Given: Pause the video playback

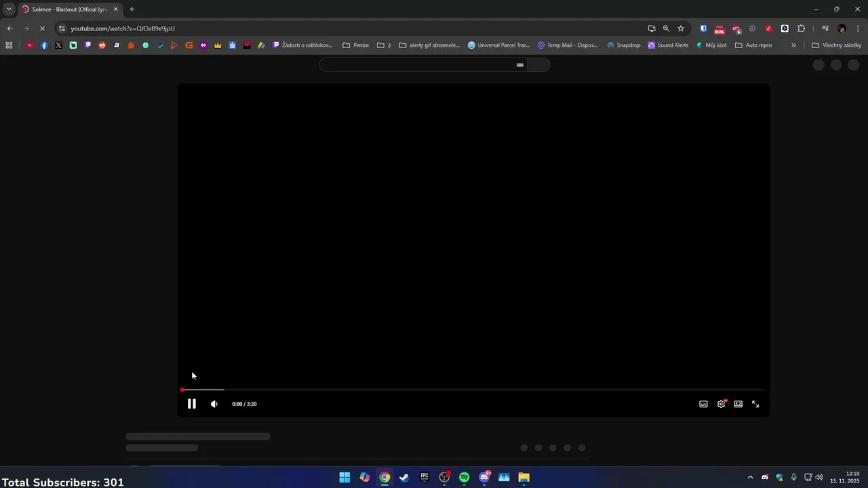Looking at the screenshot, I should coord(192,404).
